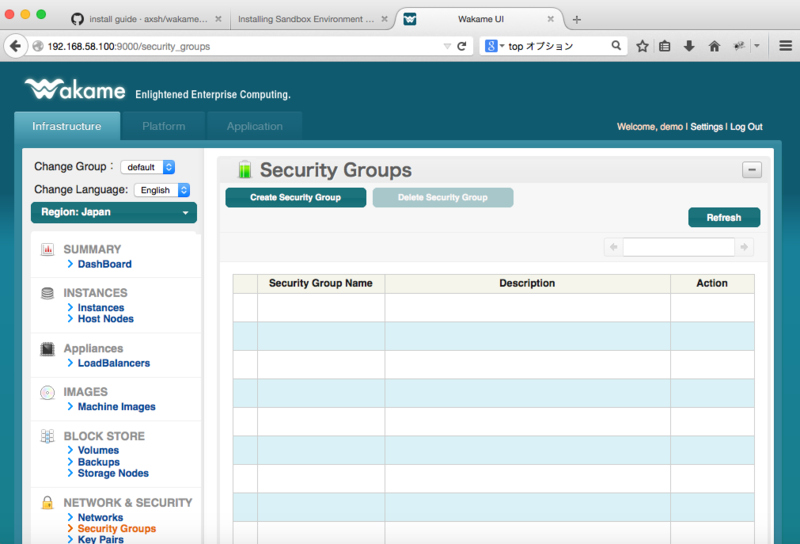800x544 pixels.
Task: Open the Networks link
Action: (100, 517)
